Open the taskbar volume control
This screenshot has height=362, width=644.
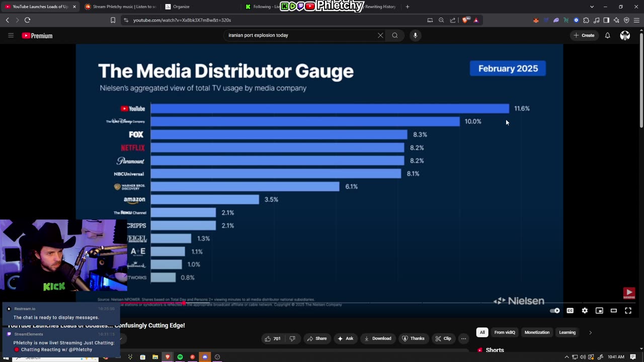coord(583,357)
